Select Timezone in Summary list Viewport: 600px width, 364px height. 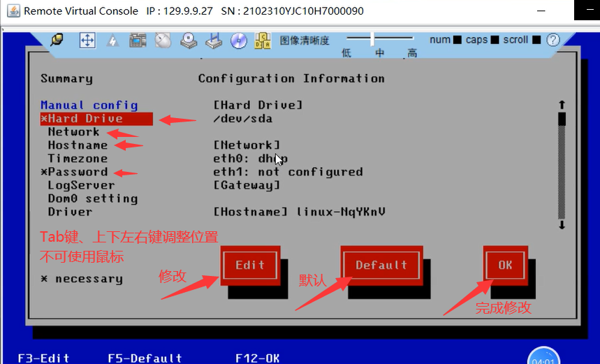[x=78, y=159]
